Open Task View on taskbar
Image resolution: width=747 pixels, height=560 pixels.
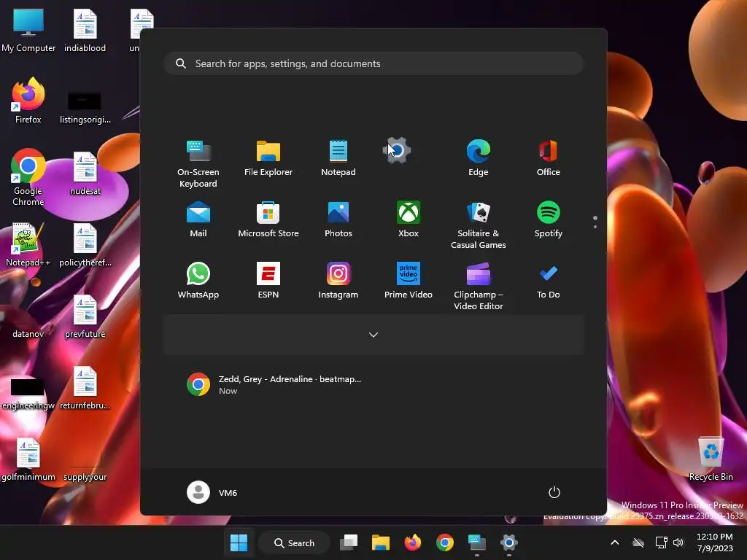[x=349, y=542]
